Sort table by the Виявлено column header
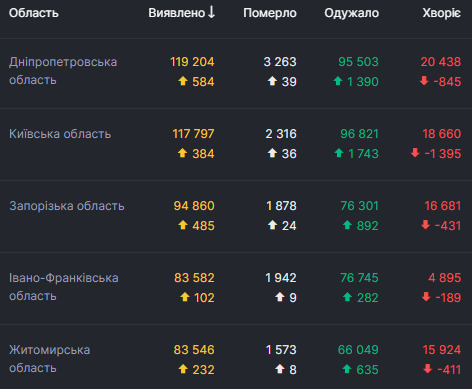The height and width of the screenshot is (389, 472). [177, 13]
